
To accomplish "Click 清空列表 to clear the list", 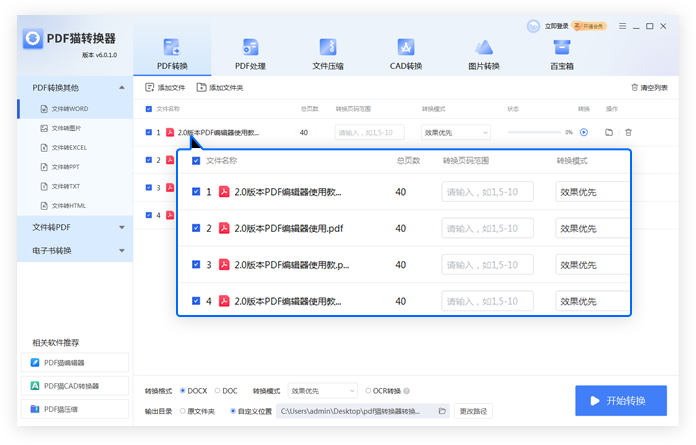I will pos(649,87).
